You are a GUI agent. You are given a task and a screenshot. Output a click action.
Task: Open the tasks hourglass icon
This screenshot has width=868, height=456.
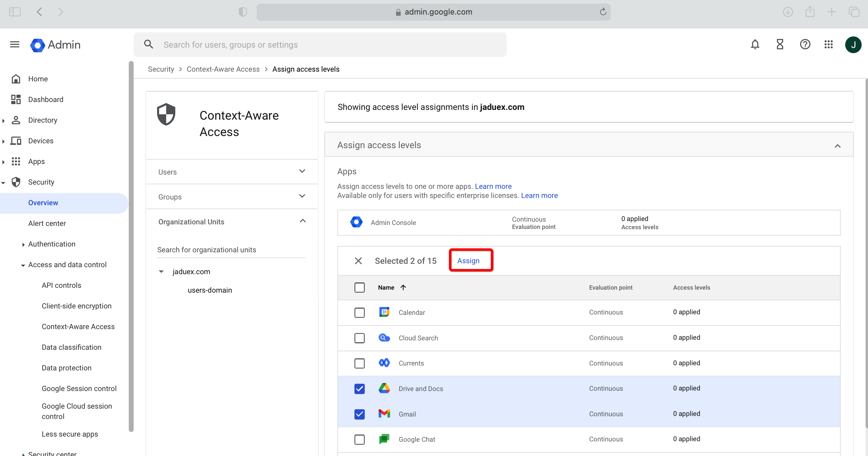(780, 44)
